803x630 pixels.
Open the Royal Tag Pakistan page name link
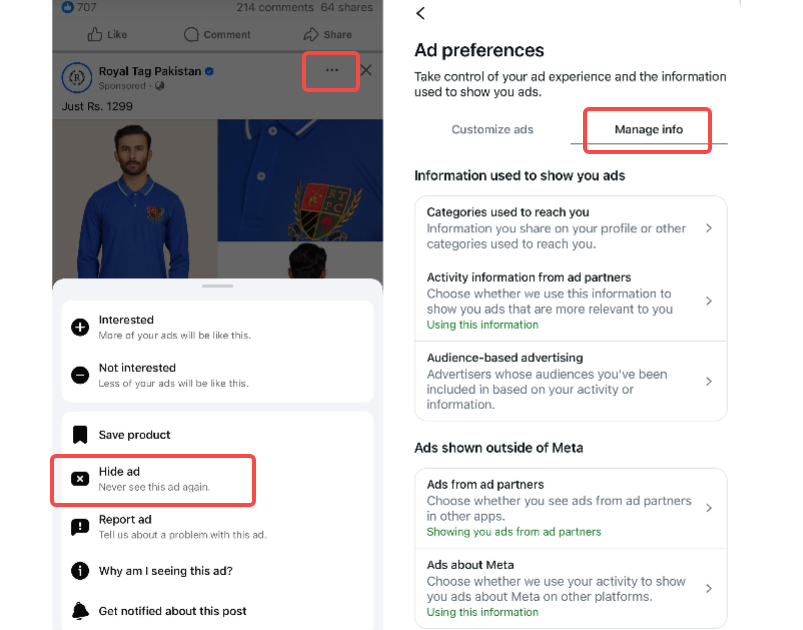point(149,72)
